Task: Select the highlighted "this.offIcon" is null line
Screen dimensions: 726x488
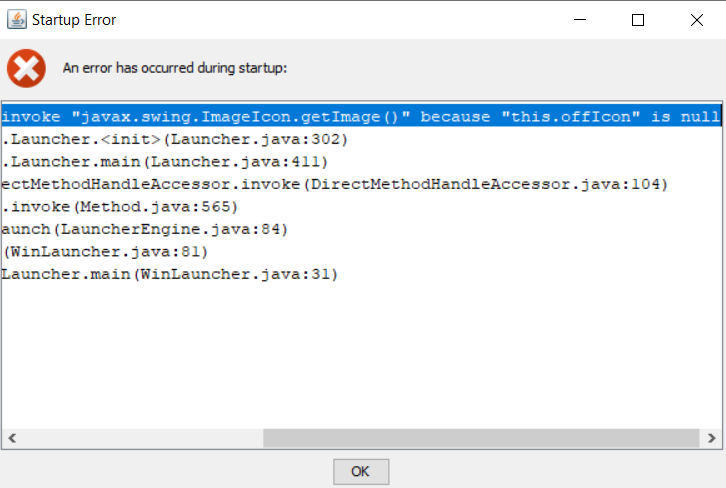Action: tap(360, 117)
